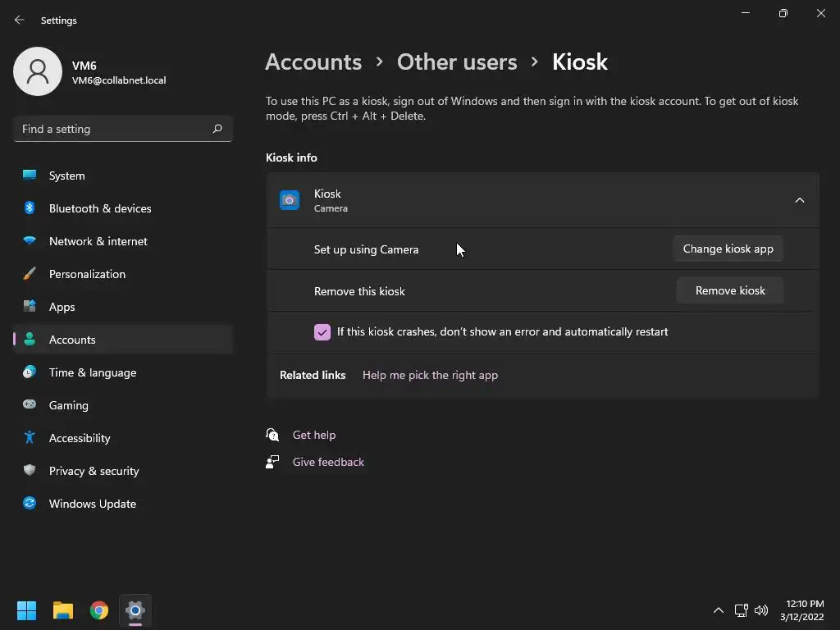Viewport: 840px width, 630px height.
Task: Click the Give feedback icon link
Action: 272,462
